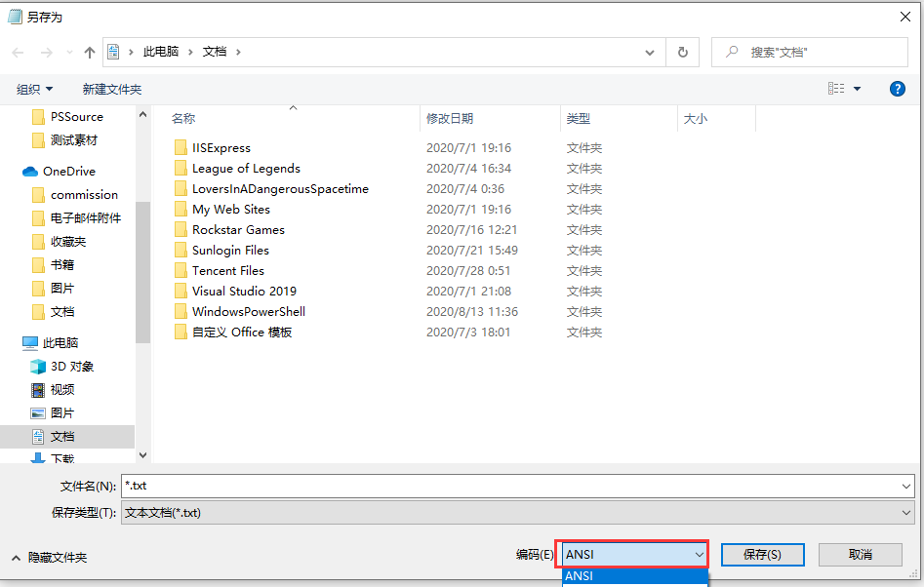The height and width of the screenshot is (587, 924).
Task: Go up one folder level
Action: (90, 53)
